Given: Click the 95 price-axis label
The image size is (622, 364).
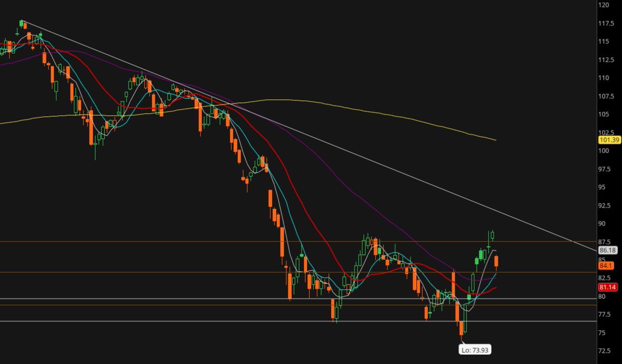Looking at the screenshot, I should 603,187.
